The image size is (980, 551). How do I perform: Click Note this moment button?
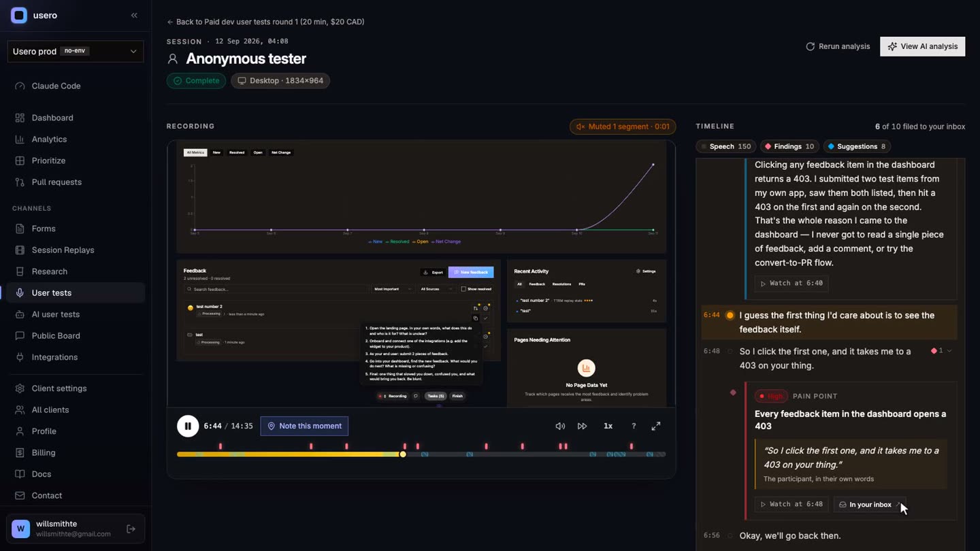304,426
